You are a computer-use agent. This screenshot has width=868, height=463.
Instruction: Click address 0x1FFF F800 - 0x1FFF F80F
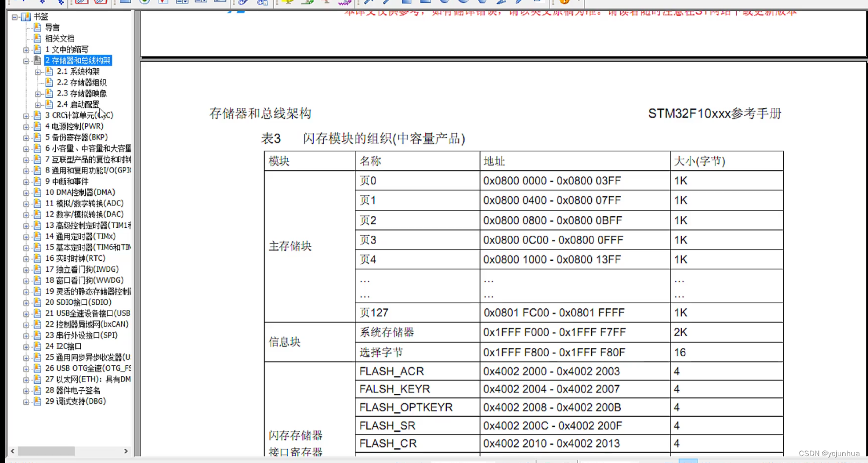554,352
